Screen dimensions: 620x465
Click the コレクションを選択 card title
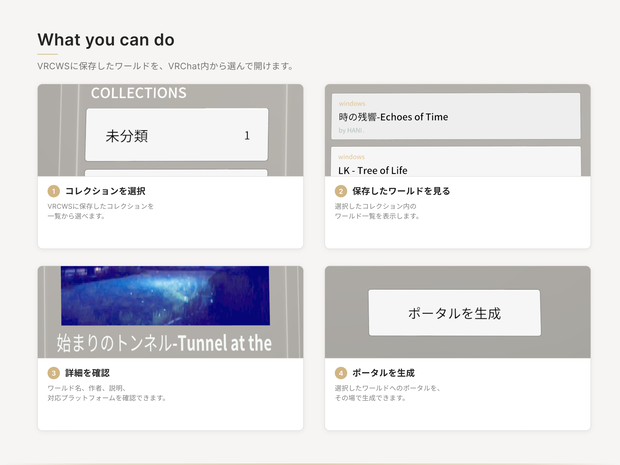click(x=105, y=191)
